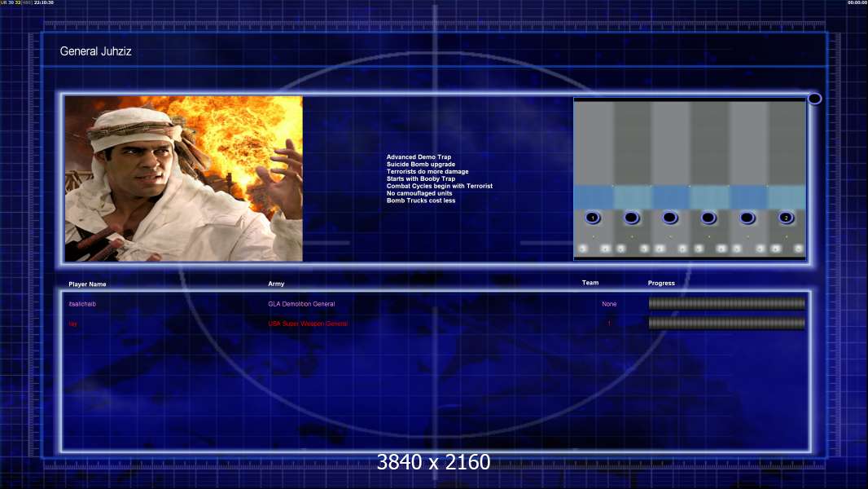Image resolution: width=868 pixels, height=489 pixels.
Task: Click 'GLA Demolition General' army entry
Action: point(301,304)
